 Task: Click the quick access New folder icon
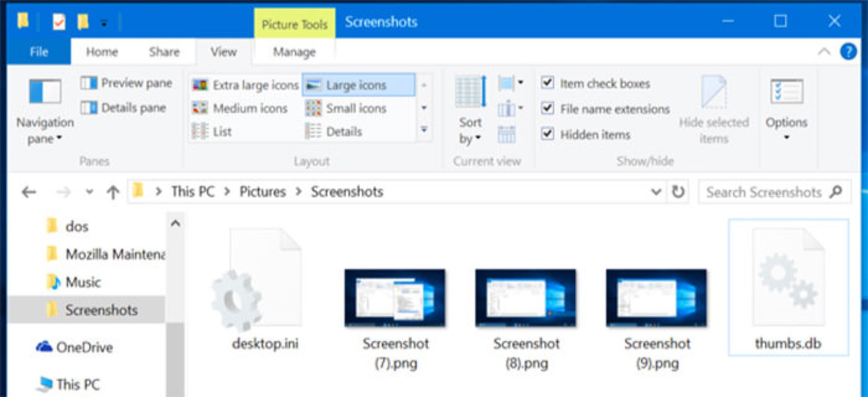[x=83, y=21]
